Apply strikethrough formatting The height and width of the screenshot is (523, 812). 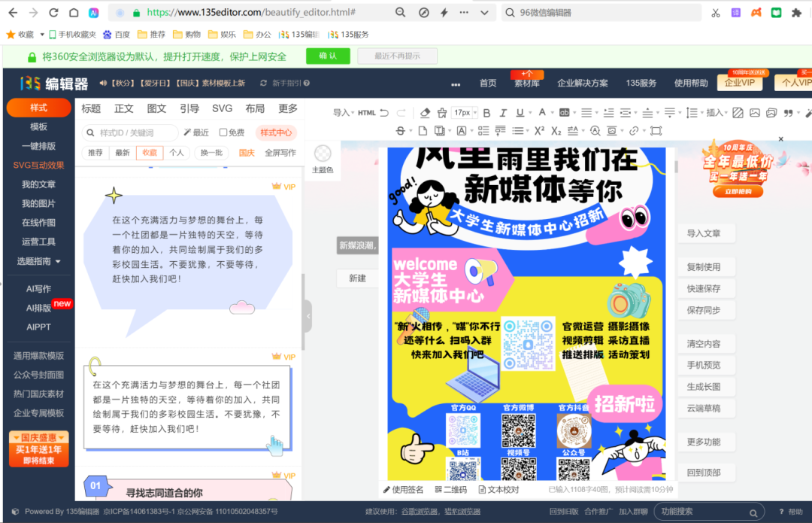(x=400, y=131)
